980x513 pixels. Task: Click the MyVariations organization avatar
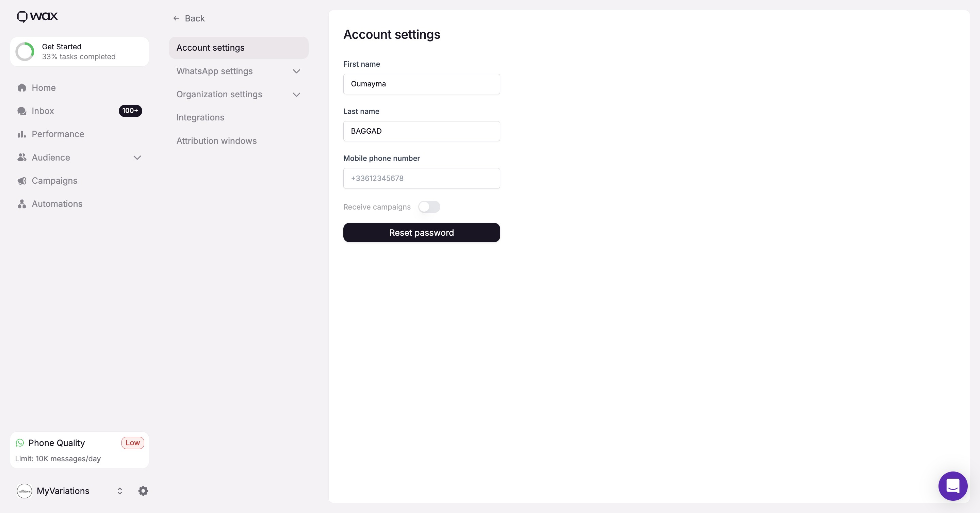[x=24, y=491]
